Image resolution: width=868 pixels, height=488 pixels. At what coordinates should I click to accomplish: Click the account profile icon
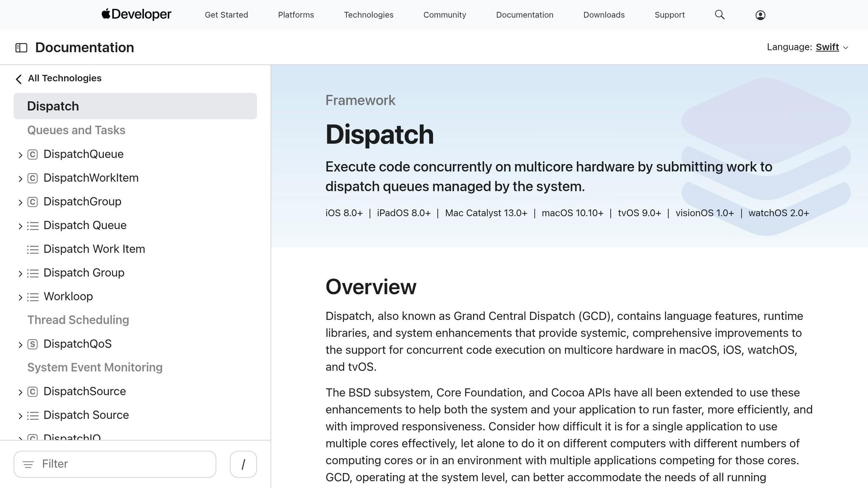(760, 15)
